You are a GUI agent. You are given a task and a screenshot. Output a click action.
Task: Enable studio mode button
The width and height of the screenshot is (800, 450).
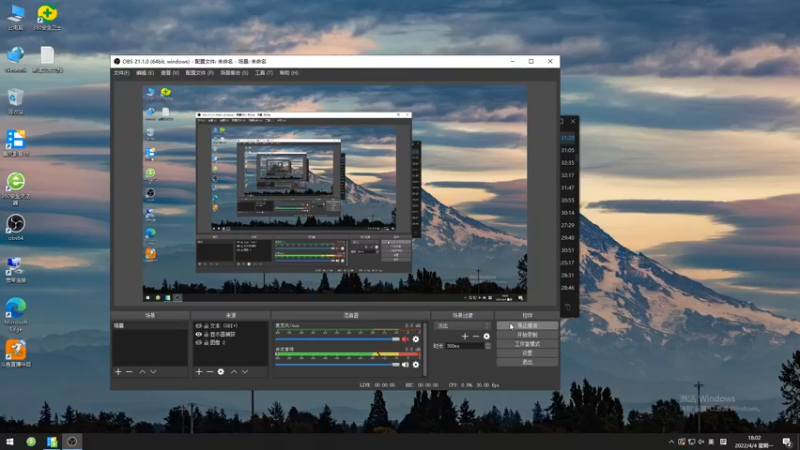pyautogui.click(x=528, y=344)
